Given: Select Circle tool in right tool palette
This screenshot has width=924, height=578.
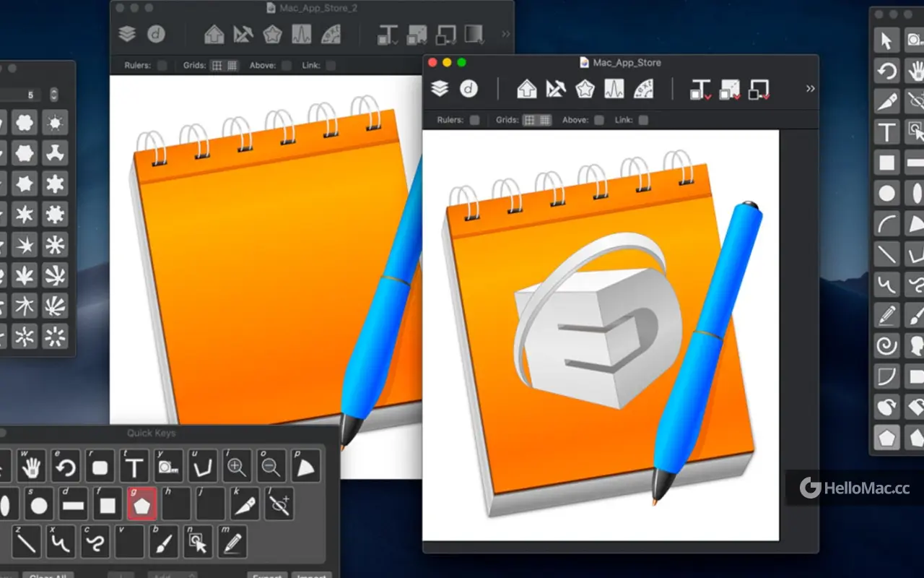Looking at the screenshot, I should pos(887,193).
